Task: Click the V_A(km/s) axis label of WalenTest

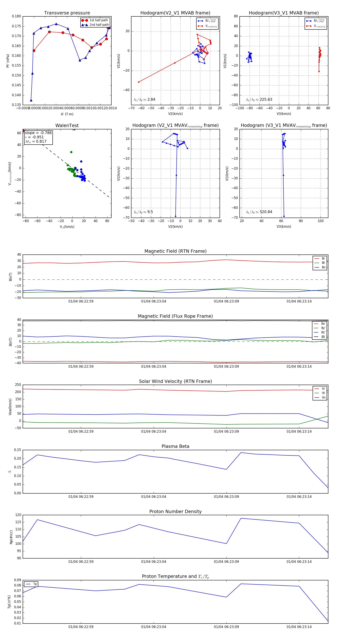Action: pos(67,227)
